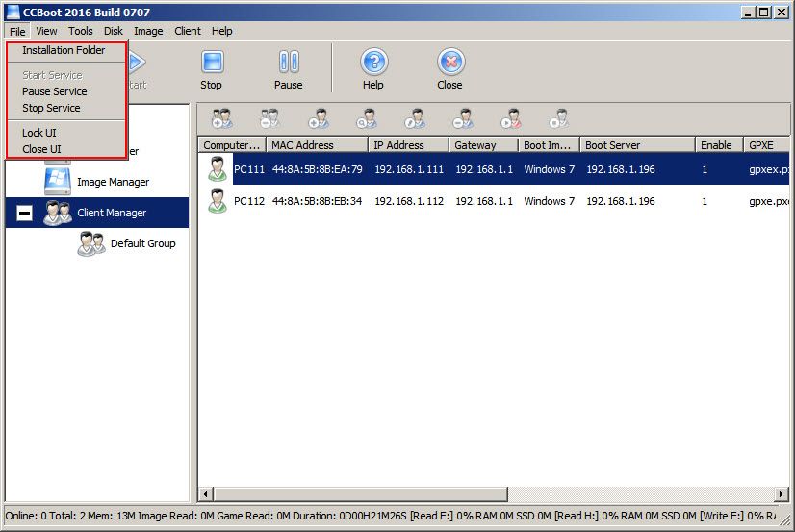Open Help from the toolbar icon
The height and width of the screenshot is (532, 795).
tap(373, 62)
